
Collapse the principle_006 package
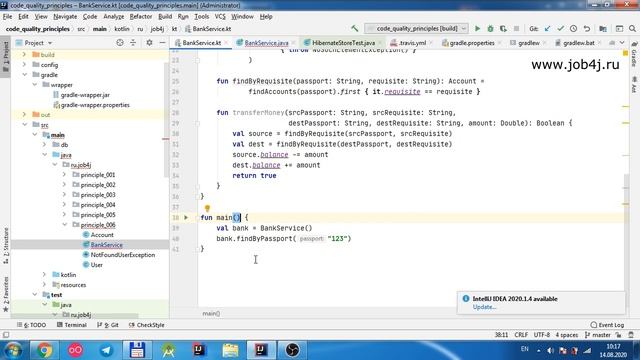click(64, 224)
